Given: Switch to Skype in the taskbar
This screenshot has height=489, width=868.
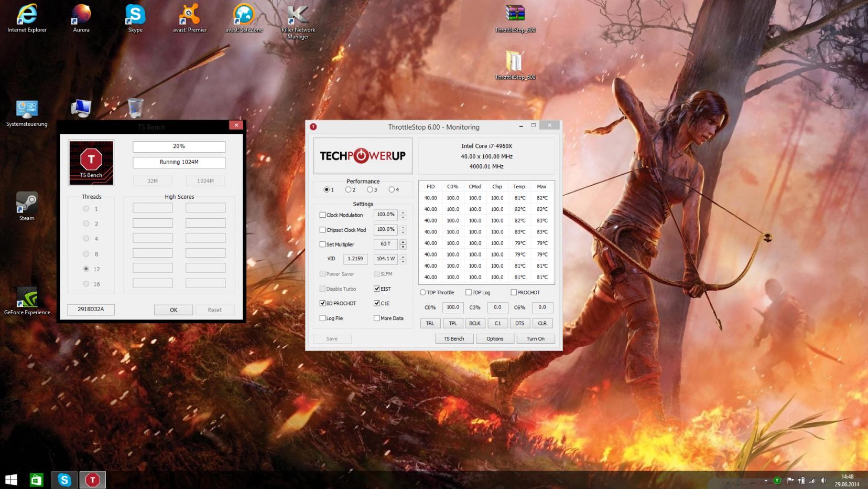Looking at the screenshot, I should pyautogui.click(x=64, y=480).
